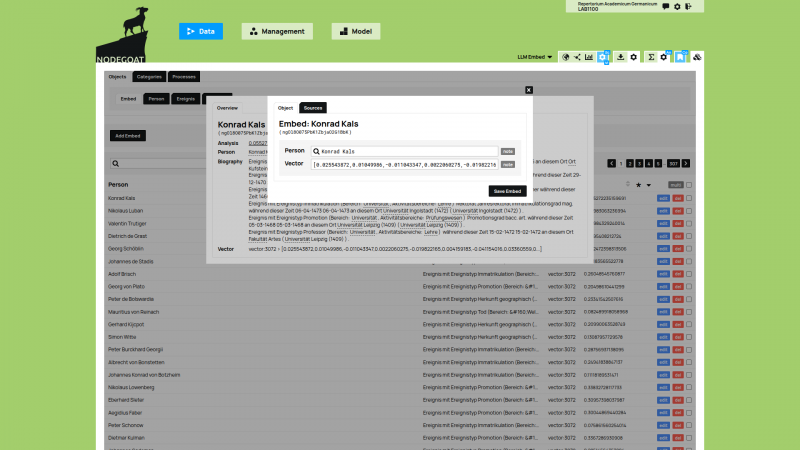Open the Management menu
Screen dimensions: 800x450
pyautogui.click(x=276, y=31)
